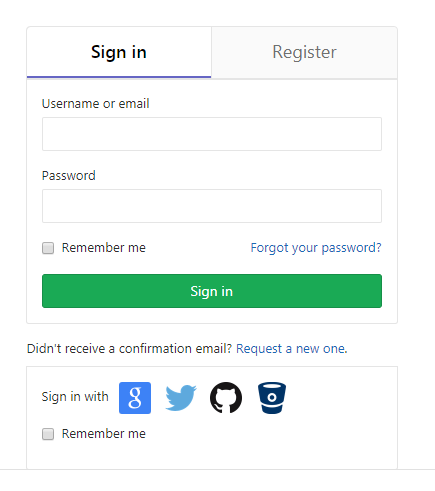435x491 pixels.
Task: Click the Bitbucket bucket sign-in icon
Action: [x=272, y=398]
